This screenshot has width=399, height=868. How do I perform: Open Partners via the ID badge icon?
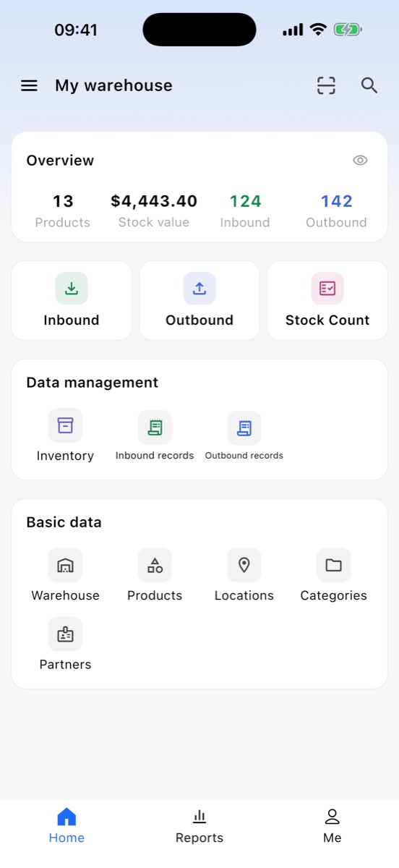[65, 634]
